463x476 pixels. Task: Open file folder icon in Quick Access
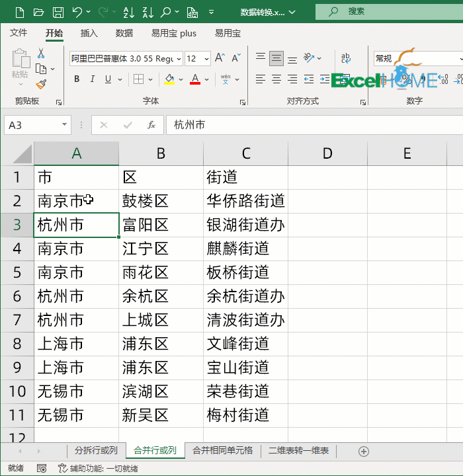pos(38,12)
